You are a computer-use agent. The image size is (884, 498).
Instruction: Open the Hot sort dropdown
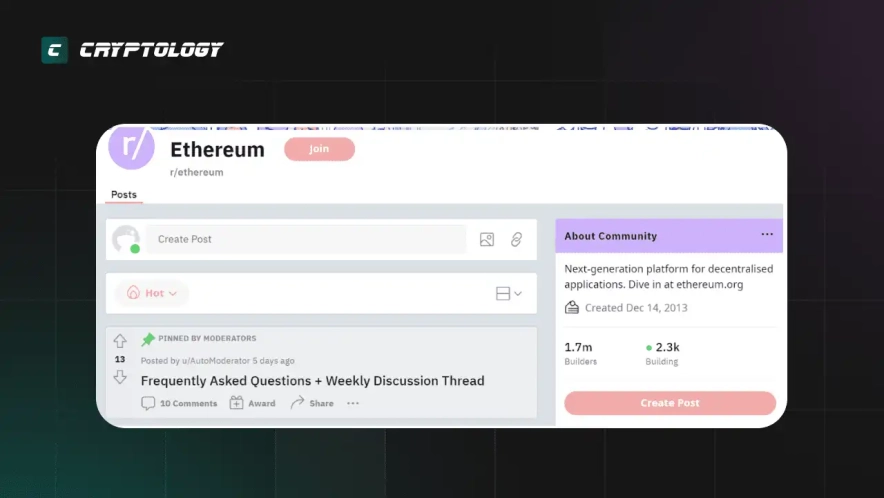(152, 293)
